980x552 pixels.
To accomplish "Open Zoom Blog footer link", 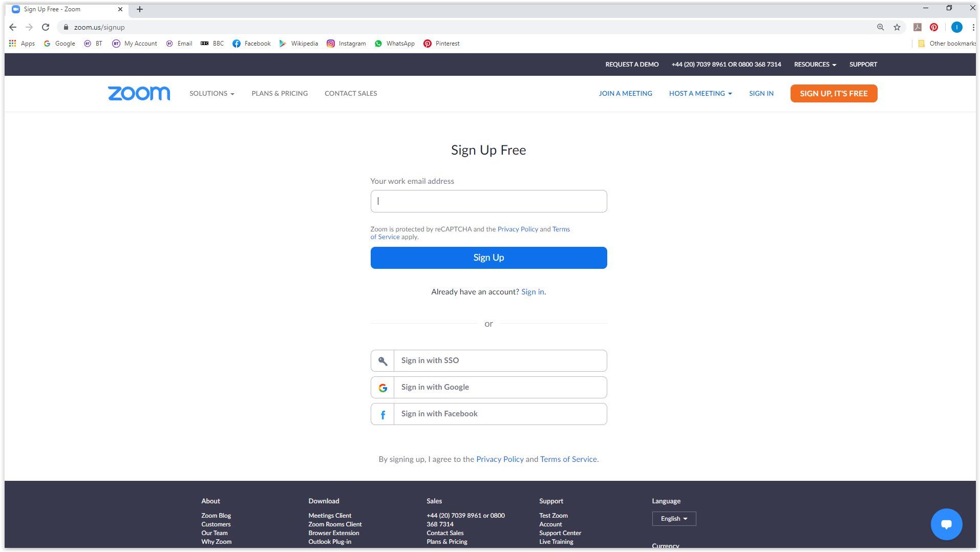I will tap(216, 516).
